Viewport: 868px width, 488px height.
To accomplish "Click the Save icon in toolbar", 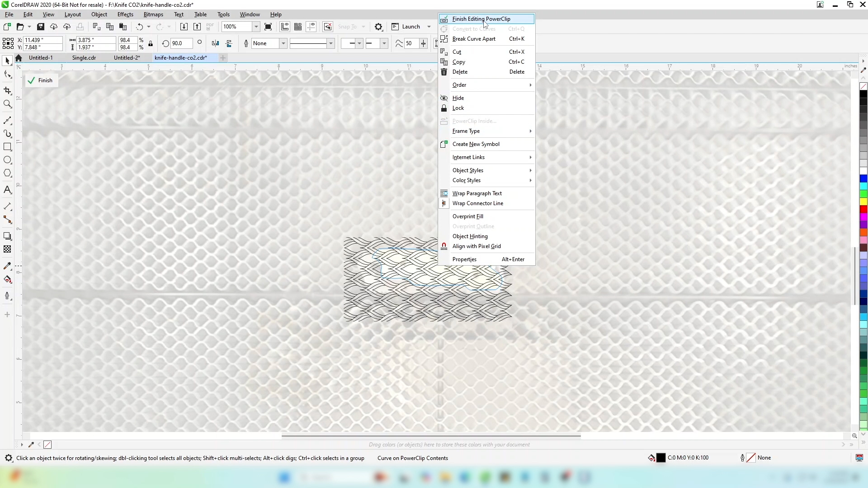I will (41, 27).
